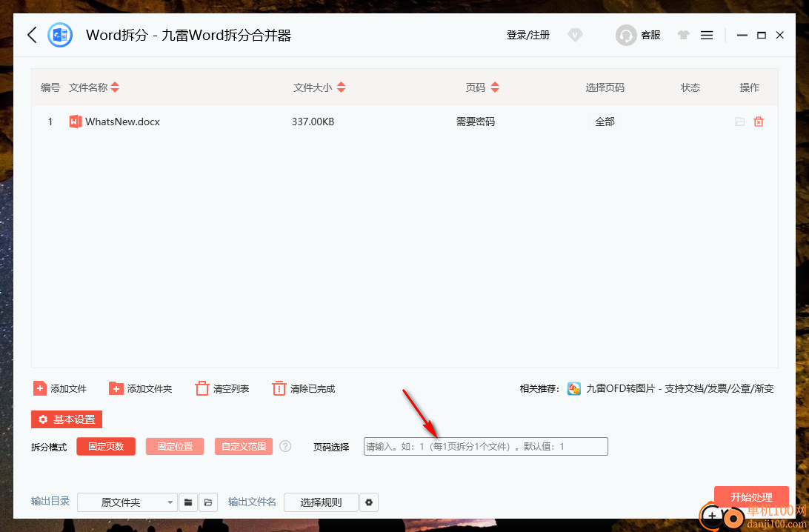
Task: Open the VIP diamond icon
Action: pos(575,35)
